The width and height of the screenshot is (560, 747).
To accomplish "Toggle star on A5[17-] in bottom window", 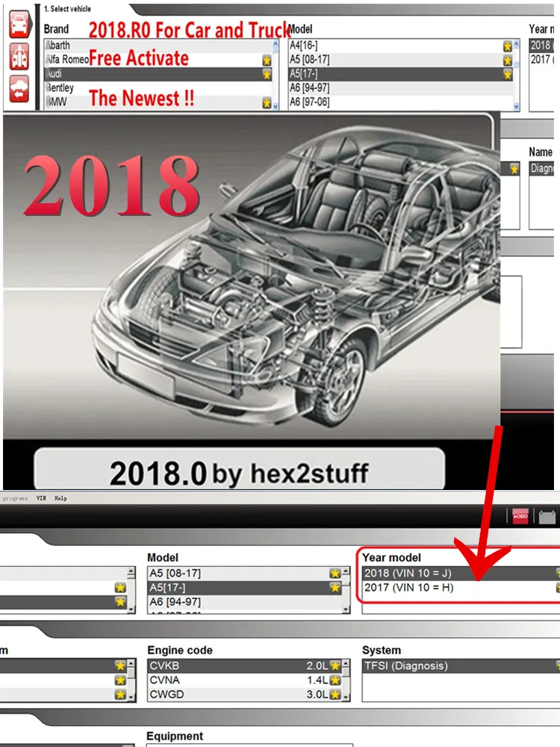I will [335, 587].
